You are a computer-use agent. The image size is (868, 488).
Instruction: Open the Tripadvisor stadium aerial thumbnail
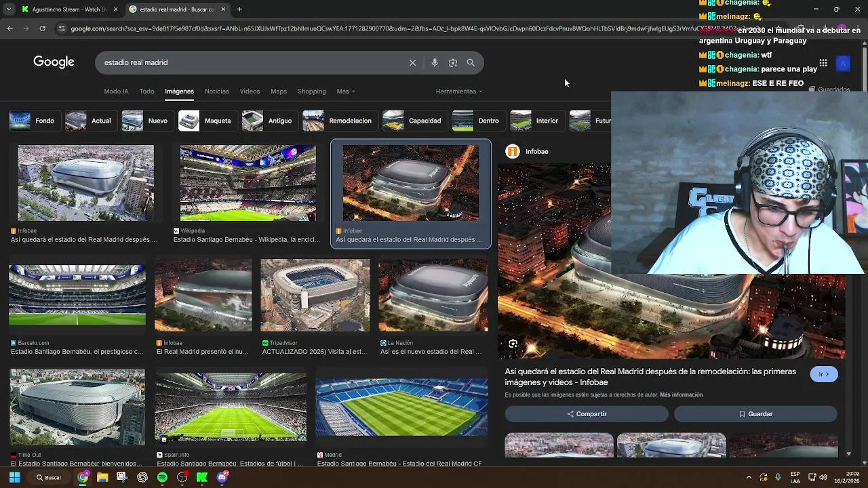[315, 296]
